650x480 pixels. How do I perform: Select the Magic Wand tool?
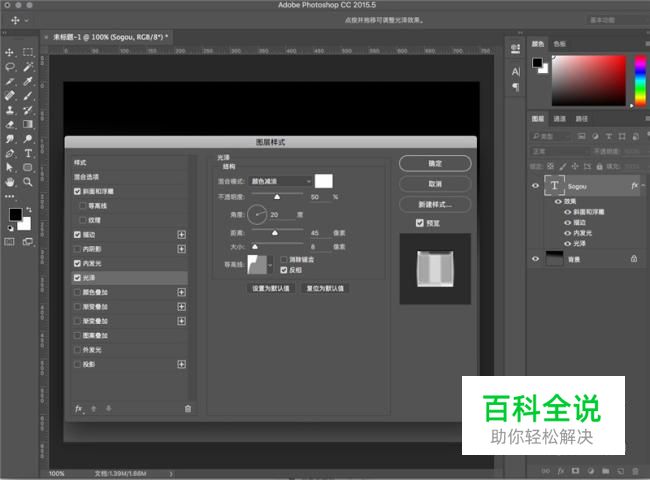point(27,67)
